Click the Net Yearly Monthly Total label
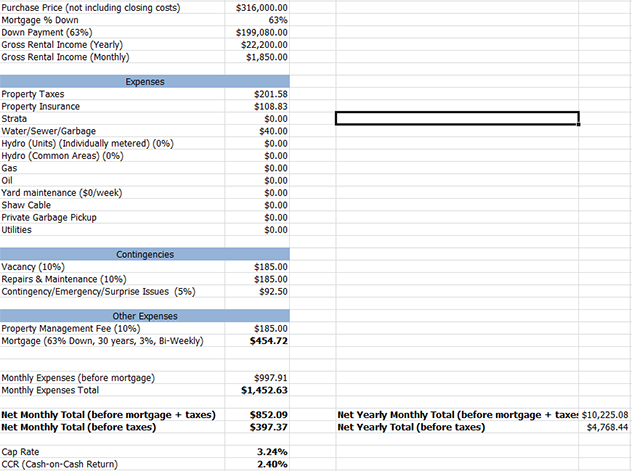The image size is (632, 471). pos(457,415)
